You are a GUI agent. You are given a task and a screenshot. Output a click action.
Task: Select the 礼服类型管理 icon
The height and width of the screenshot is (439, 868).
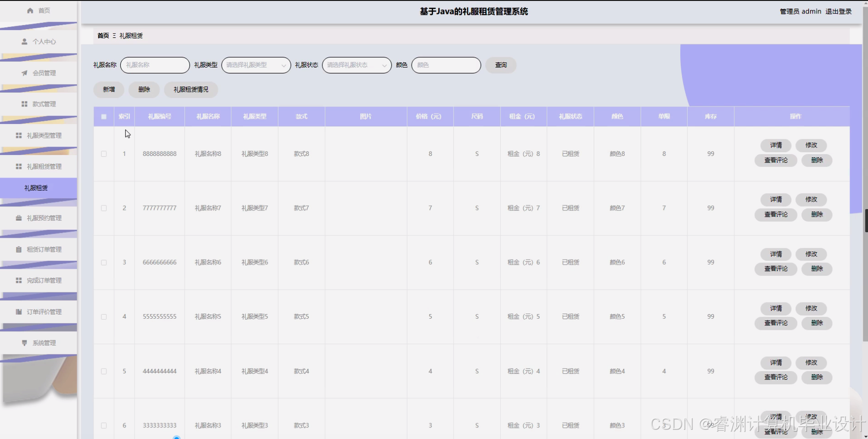tap(18, 135)
